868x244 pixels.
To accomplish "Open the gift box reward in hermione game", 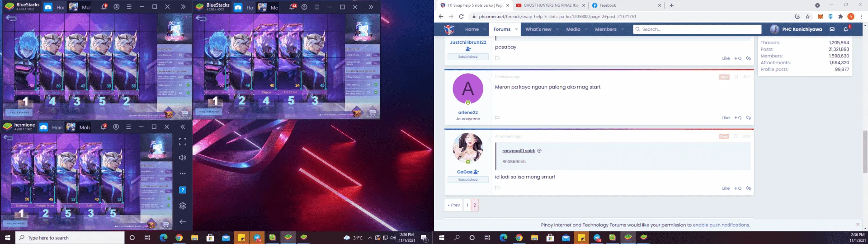I will [156, 148].
